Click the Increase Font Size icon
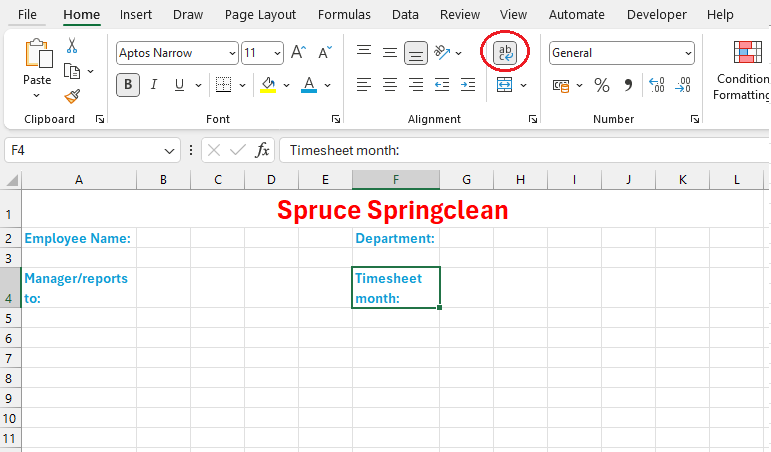The height and width of the screenshot is (452, 771). 300,53
